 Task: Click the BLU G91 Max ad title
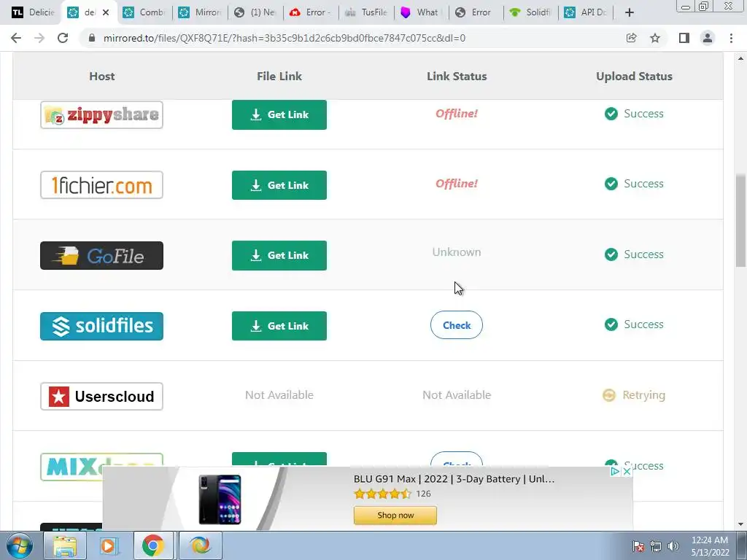pos(454,479)
